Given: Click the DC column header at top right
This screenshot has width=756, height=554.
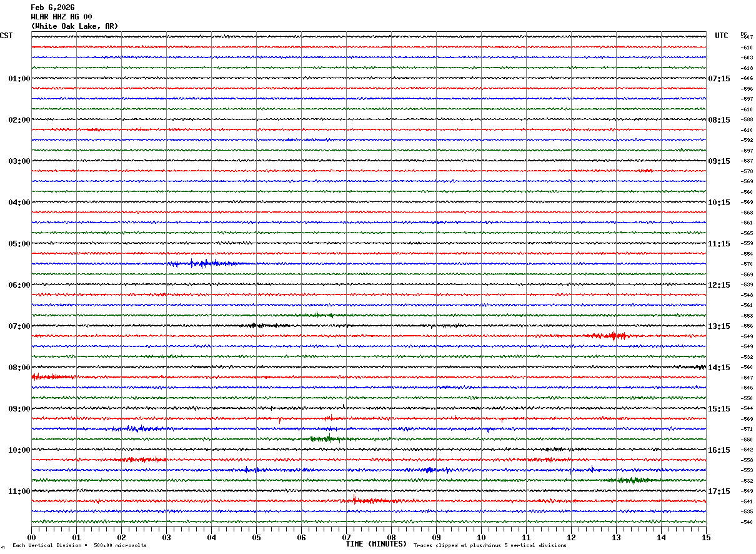Looking at the screenshot, I should [x=744, y=33].
